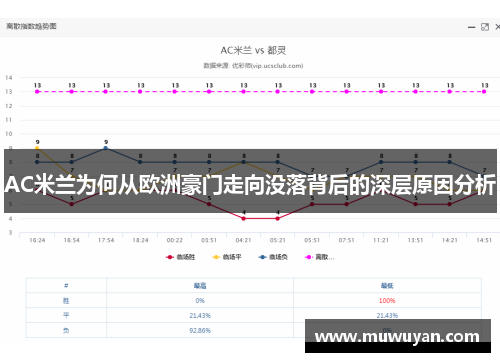The image size is (500, 362).
Task: Click the 10 y-axis label
Action: pos(9,134)
